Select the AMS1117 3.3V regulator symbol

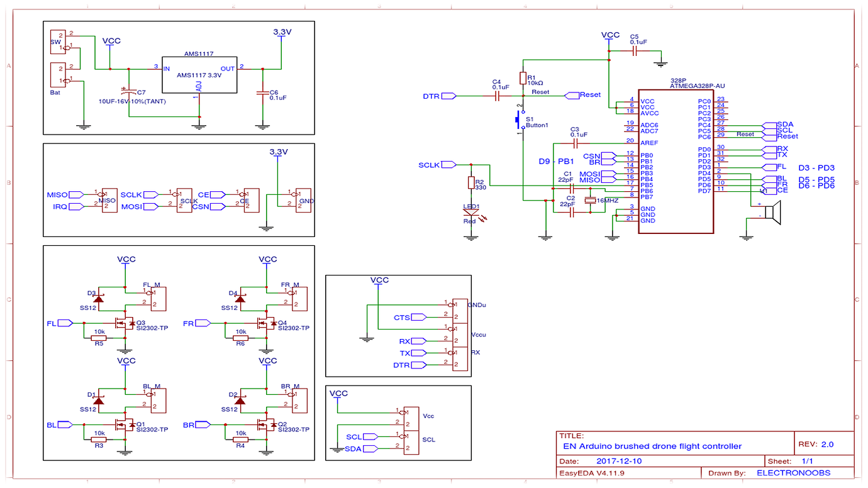pos(199,76)
